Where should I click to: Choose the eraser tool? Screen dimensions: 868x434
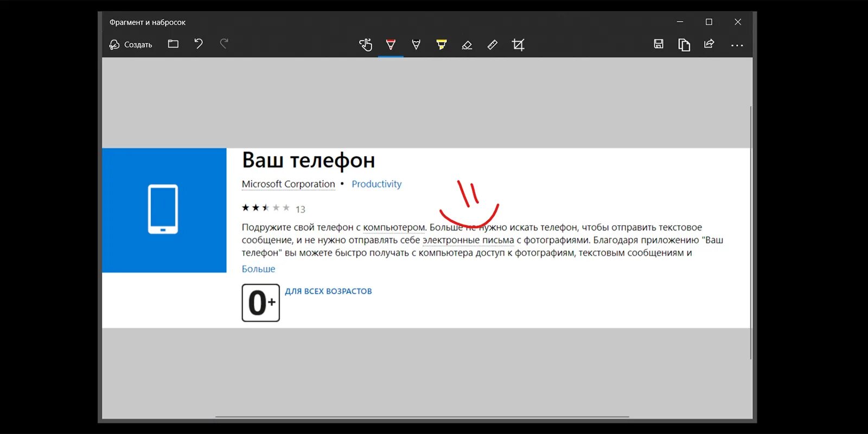(467, 44)
